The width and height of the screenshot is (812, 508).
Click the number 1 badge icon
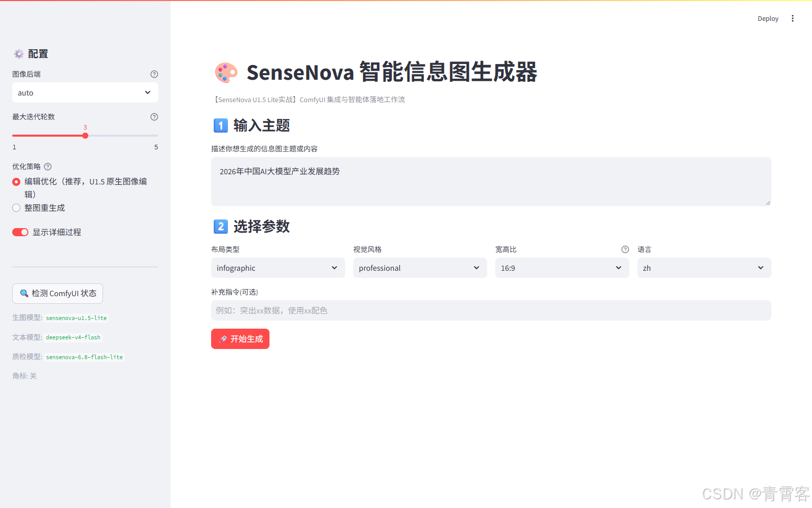click(x=221, y=125)
